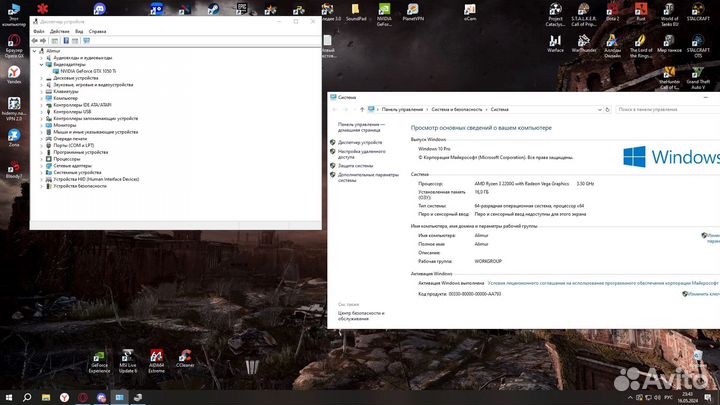The width and height of the screenshot is (720, 405).
Task: Click the Back arrow in Device Manager toolbar
Action: (x=35, y=41)
